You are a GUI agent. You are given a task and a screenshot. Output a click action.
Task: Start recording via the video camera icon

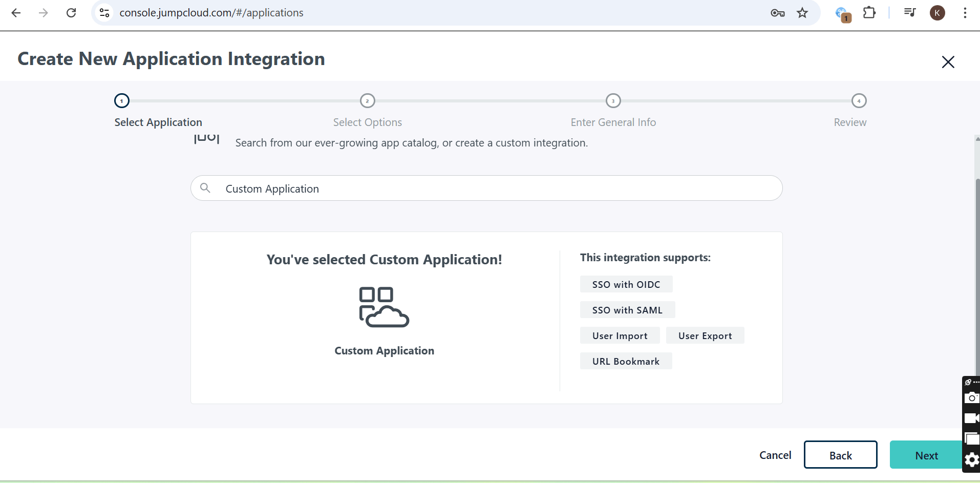[x=971, y=418]
